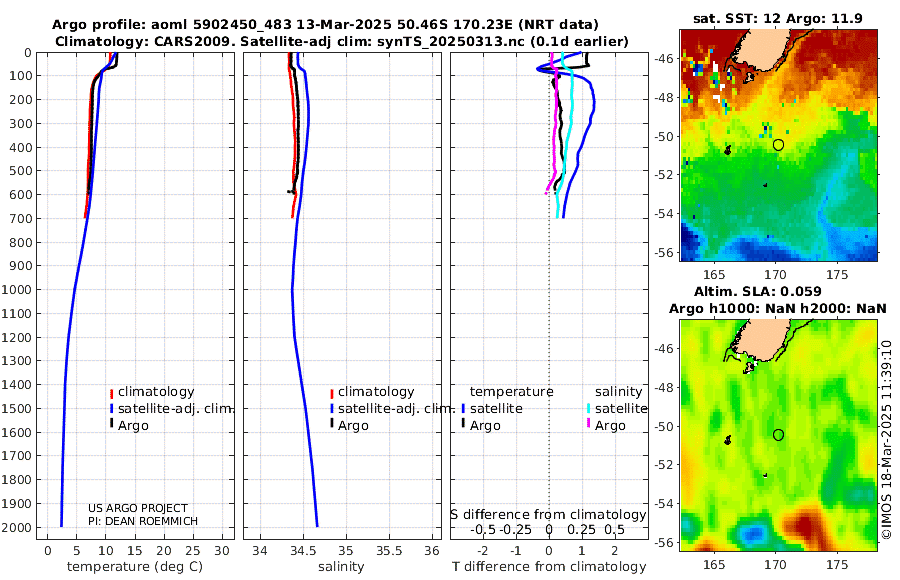
Task: Click the Argo profile title text
Action: (x=325, y=25)
